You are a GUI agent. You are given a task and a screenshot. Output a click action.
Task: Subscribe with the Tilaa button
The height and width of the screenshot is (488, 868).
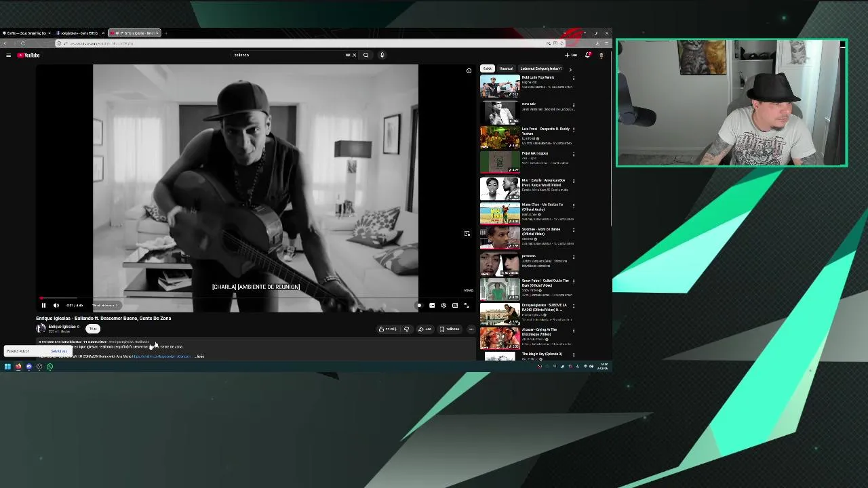[93, 329]
